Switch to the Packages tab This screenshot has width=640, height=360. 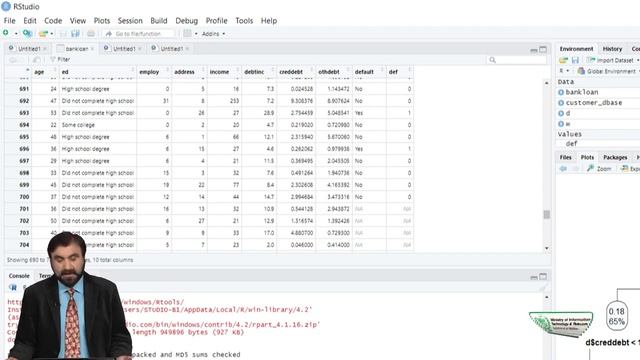615,157
